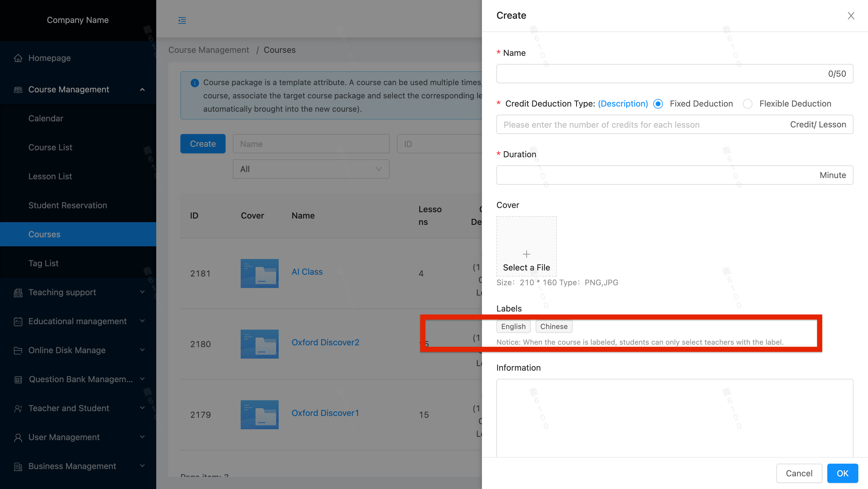Click the Homepage house icon
Viewport: 868px width, 489px height.
click(18, 58)
